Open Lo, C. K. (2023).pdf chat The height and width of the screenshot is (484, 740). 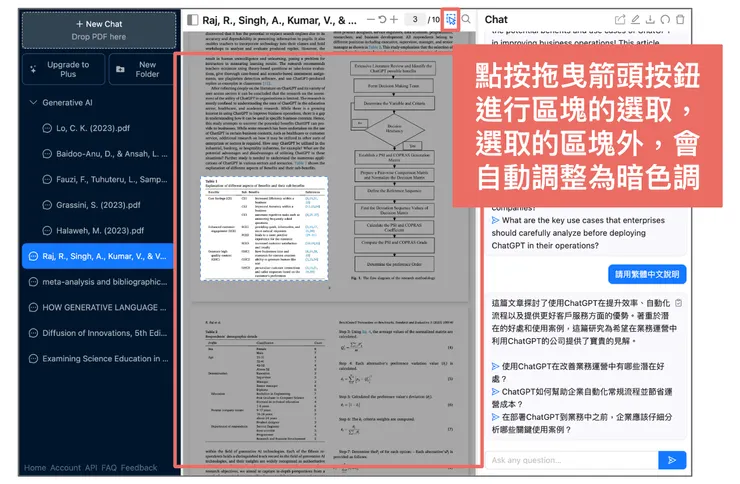pos(97,128)
